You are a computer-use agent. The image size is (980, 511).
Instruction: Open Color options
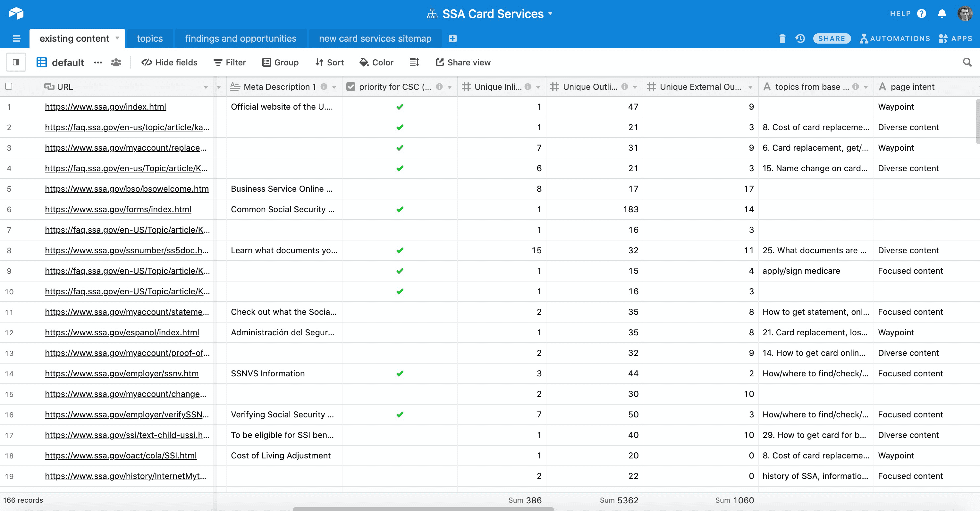[376, 63]
